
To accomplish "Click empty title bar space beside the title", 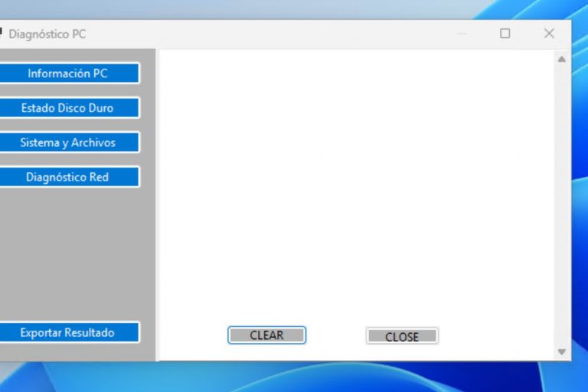I will tap(268, 34).
